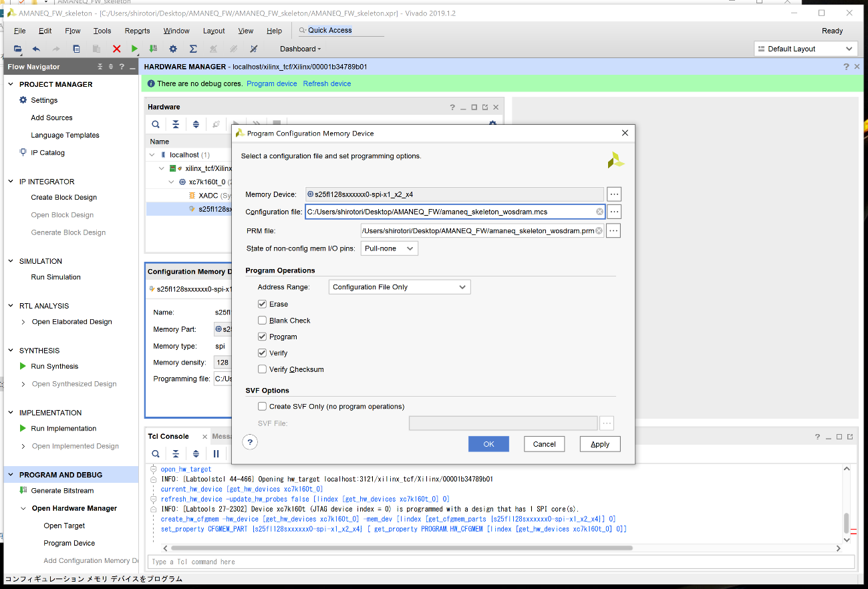Image resolution: width=868 pixels, height=589 pixels.
Task: Click the Sigma report icon in toolbar
Action: point(193,49)
